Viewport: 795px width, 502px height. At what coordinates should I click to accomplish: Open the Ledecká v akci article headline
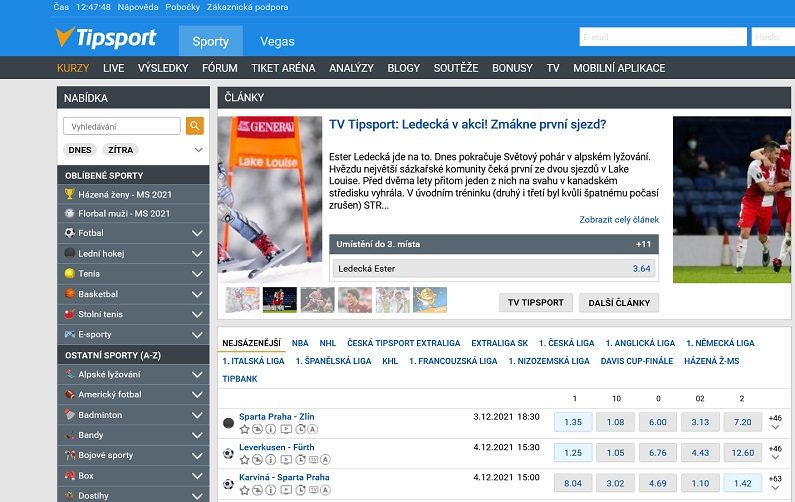(467, 125)
